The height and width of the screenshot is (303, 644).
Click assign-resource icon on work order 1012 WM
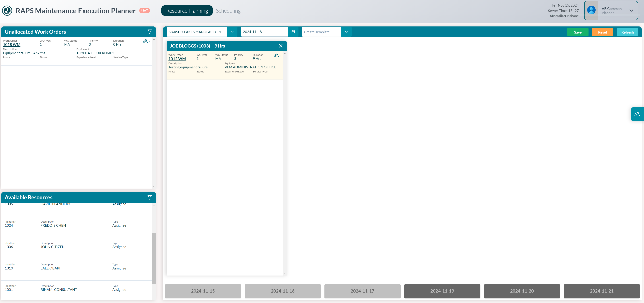click(277, 55)
